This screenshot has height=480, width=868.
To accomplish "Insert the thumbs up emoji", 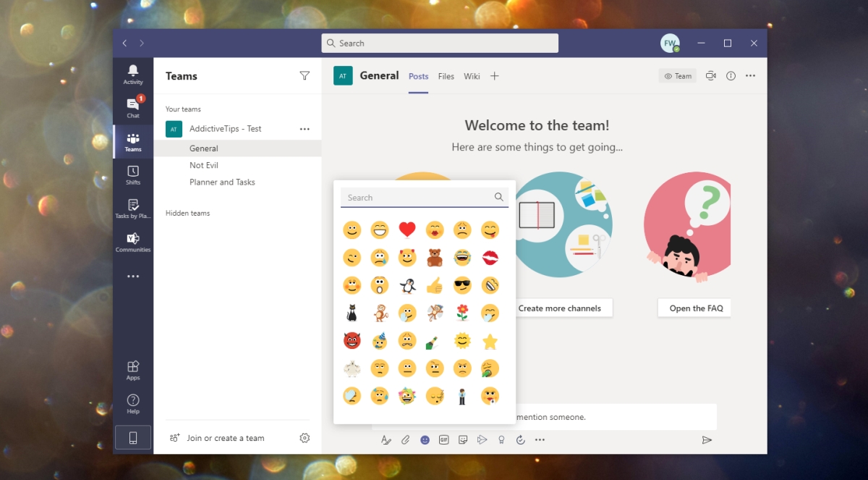I will 435,285.
